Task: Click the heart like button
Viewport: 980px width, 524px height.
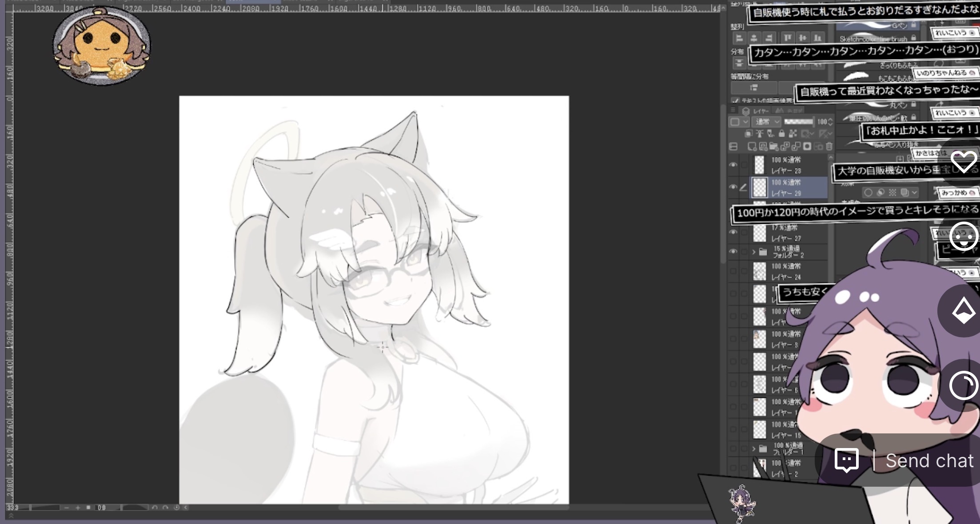Action: 963,162
